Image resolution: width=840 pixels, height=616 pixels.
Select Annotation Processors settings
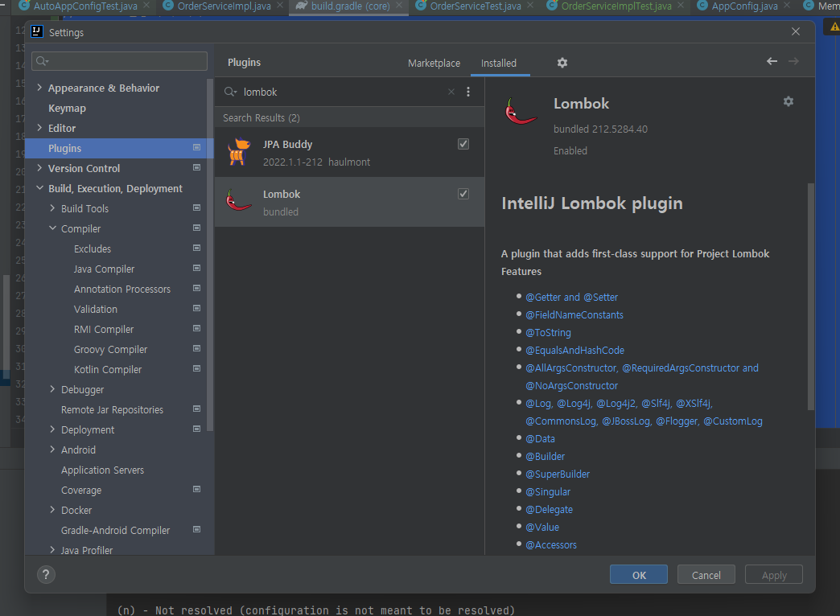point(122,289)
